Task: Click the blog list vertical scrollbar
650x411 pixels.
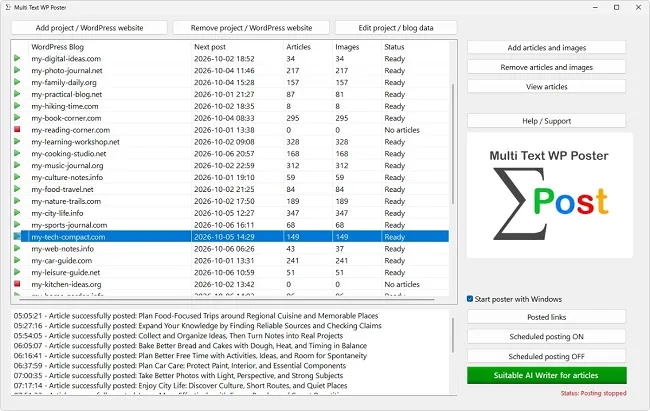Action: tap(453, 143)
